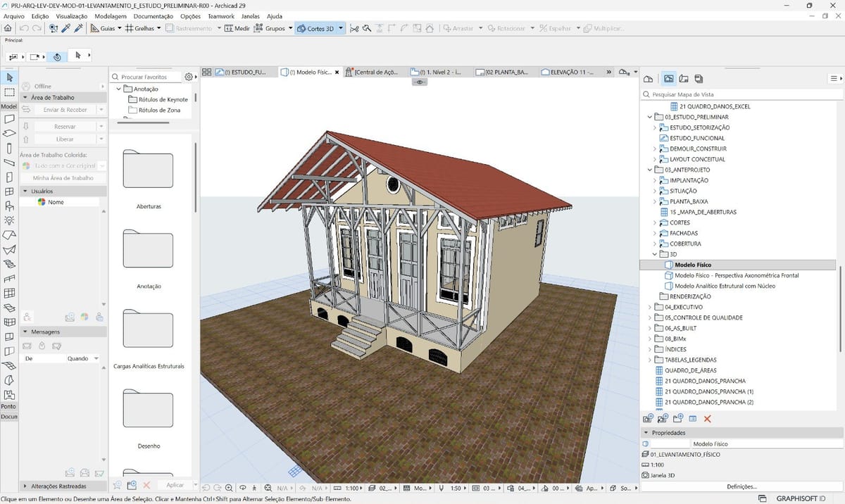845x504 pixels.
Task: Collapse the 03_ESTUDO_PRELIMINAR folder
Action: coord(649,117)
